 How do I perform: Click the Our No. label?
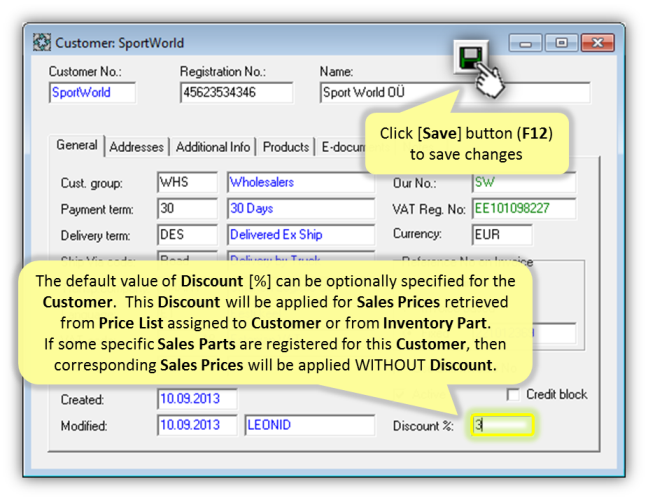click(x=414, y=183)
